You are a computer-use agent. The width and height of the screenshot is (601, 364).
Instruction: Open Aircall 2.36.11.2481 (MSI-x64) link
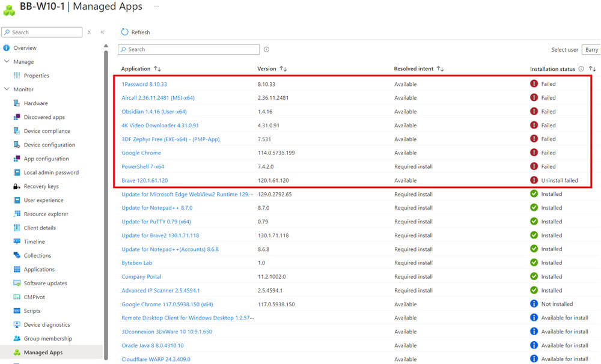(x=158, y=98)
